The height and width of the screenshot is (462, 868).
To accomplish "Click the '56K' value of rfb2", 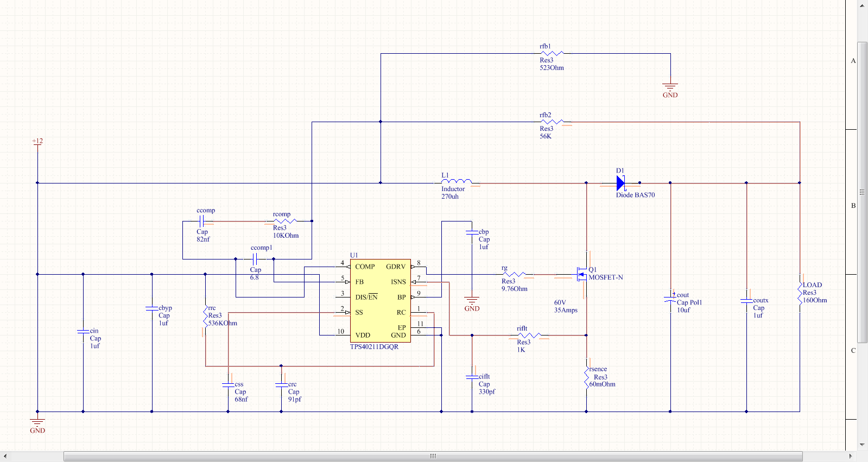I will pyautogui.click(x=546, y=136).
